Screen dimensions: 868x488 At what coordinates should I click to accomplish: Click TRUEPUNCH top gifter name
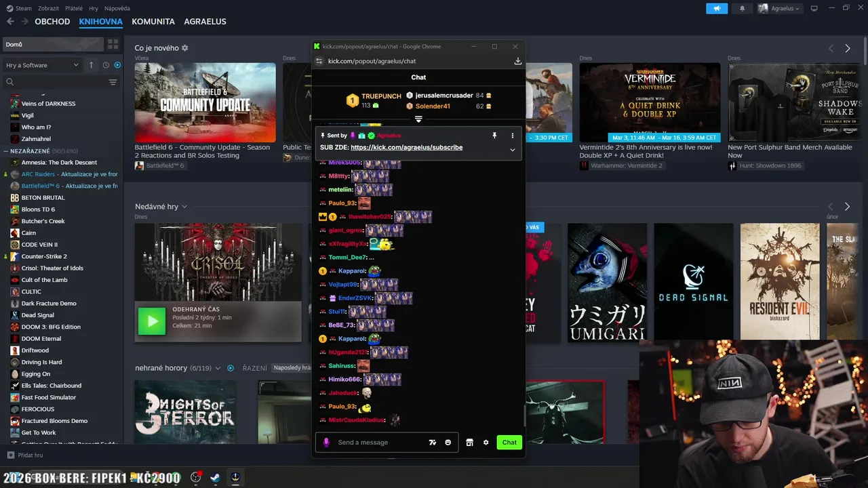381,96
